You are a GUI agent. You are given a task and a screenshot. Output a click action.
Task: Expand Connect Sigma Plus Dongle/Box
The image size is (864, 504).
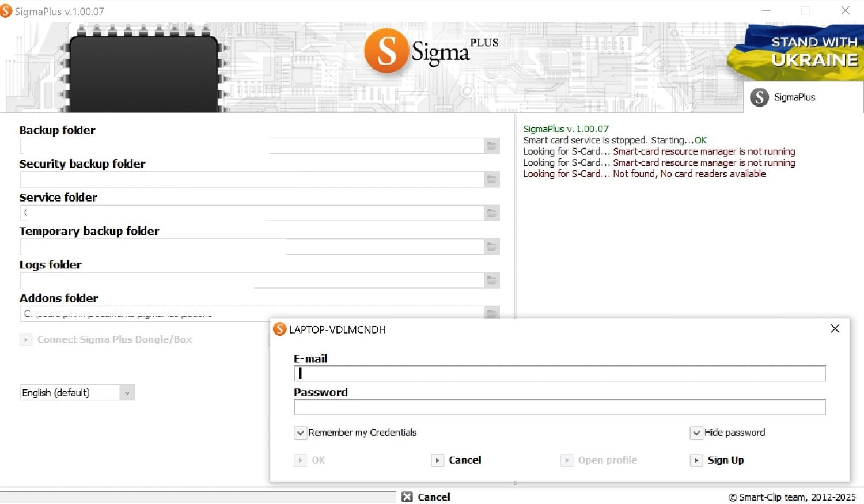[x=26, y=340]
